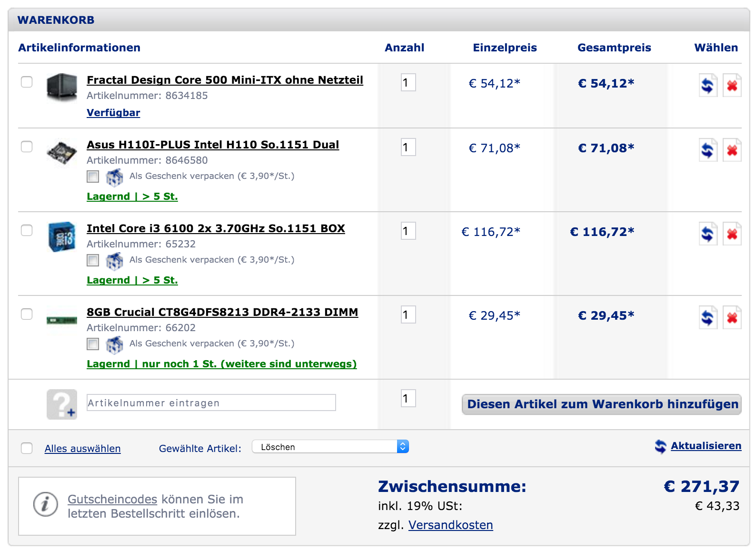This screenshot has width=756, height=550.
Task: Edit quantity field for Fractal Design Core 500
Action: pos(408,82)
